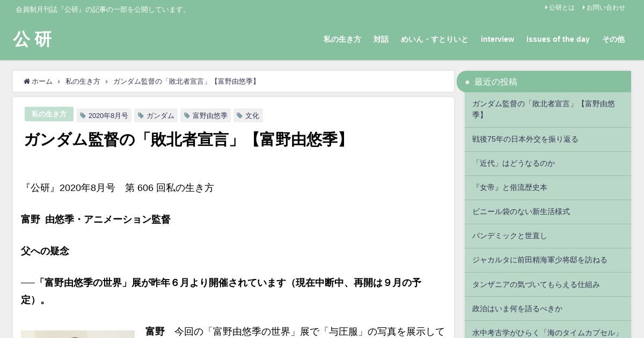Click the 富野 由悠季・アニメーション監督 byline
Viewport: 644px width, 338px height.
pos(96,219)
